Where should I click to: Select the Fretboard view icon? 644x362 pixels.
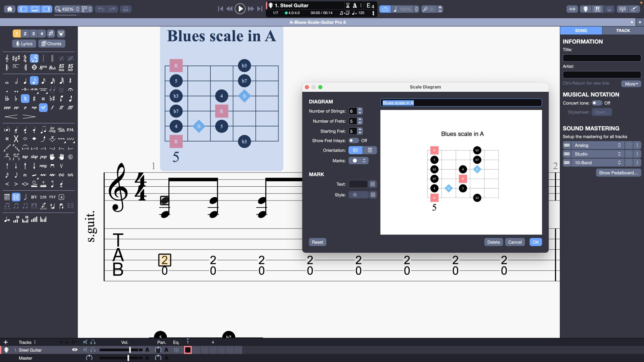(586, 9)
